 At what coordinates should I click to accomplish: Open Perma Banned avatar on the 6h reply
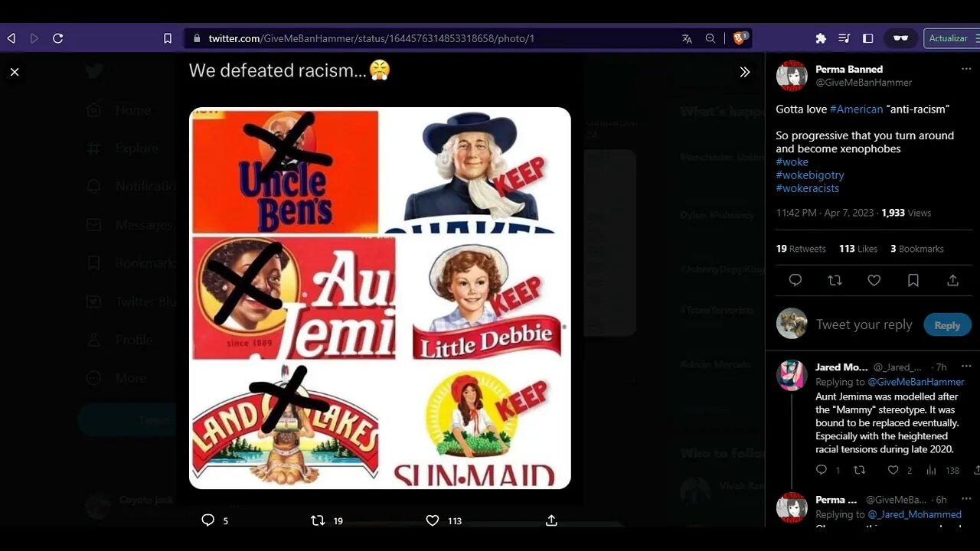point(792,508)
